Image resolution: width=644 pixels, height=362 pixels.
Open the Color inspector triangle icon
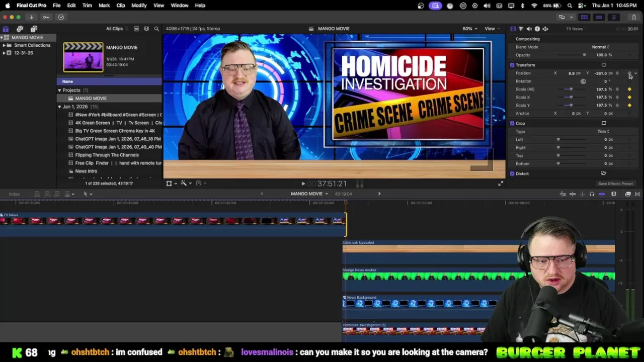[521, 29]
